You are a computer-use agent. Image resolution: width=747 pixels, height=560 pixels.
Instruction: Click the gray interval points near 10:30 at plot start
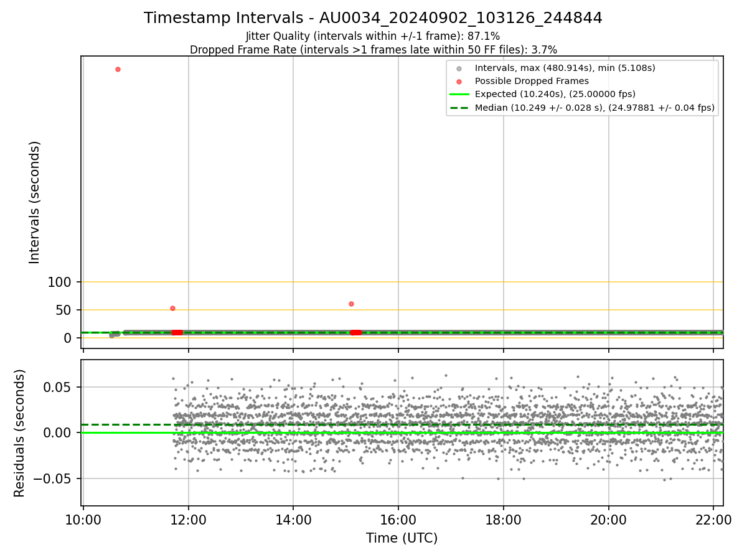pos(115,334)
